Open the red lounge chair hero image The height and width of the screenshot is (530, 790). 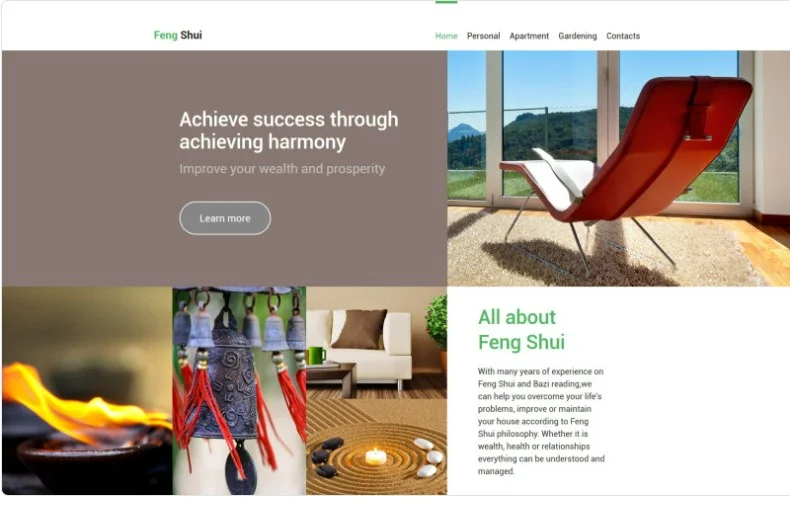618,168
